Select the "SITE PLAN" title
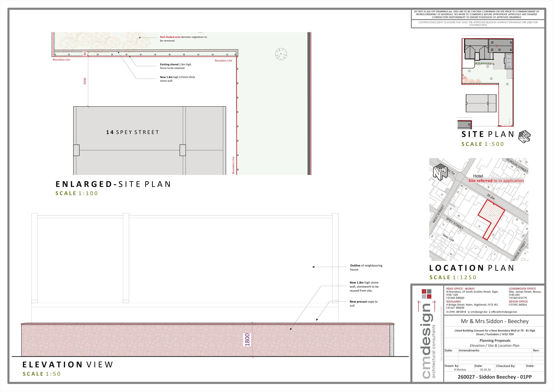 (x=488, y=134)
